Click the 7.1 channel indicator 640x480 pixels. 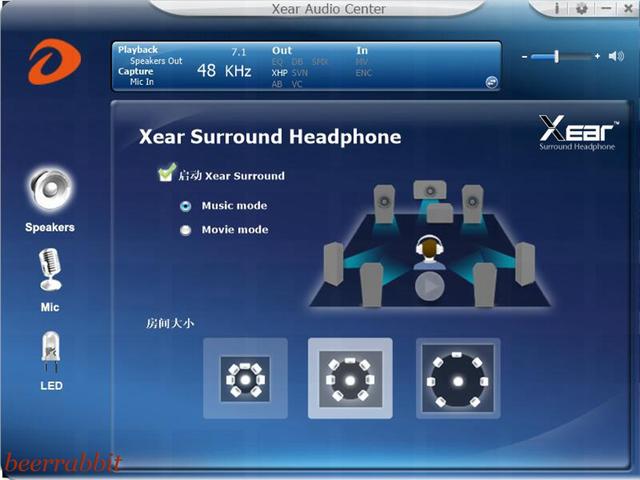[239, 52]
